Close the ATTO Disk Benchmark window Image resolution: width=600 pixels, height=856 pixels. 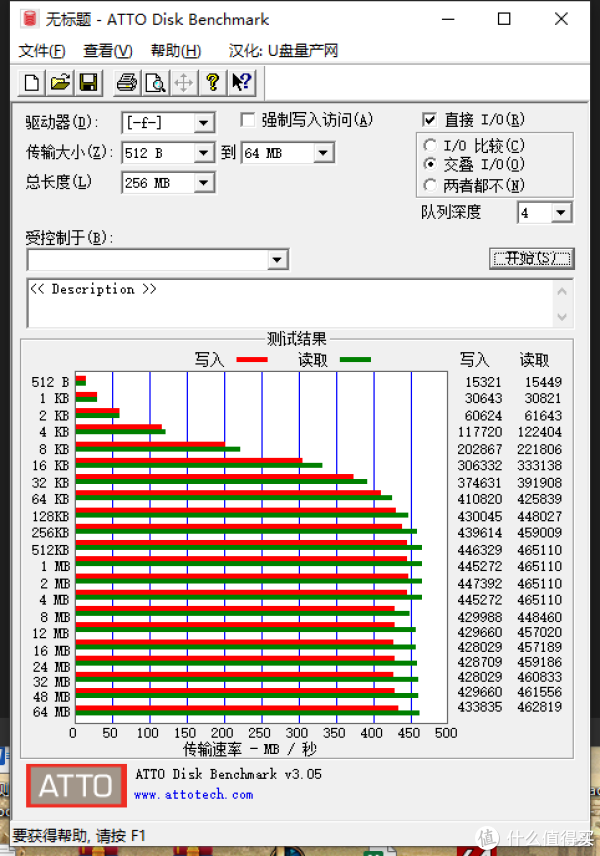pos(561,19)
